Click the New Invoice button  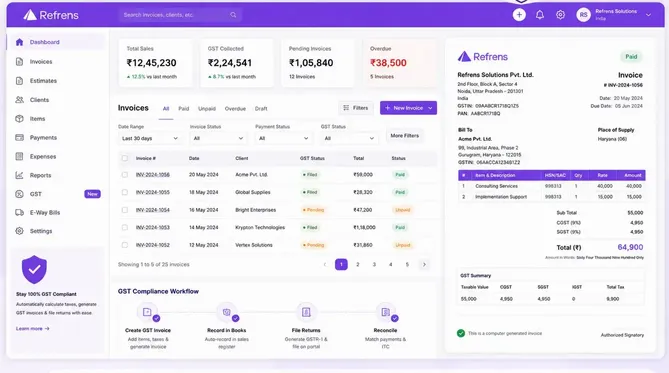pos(408,108)
